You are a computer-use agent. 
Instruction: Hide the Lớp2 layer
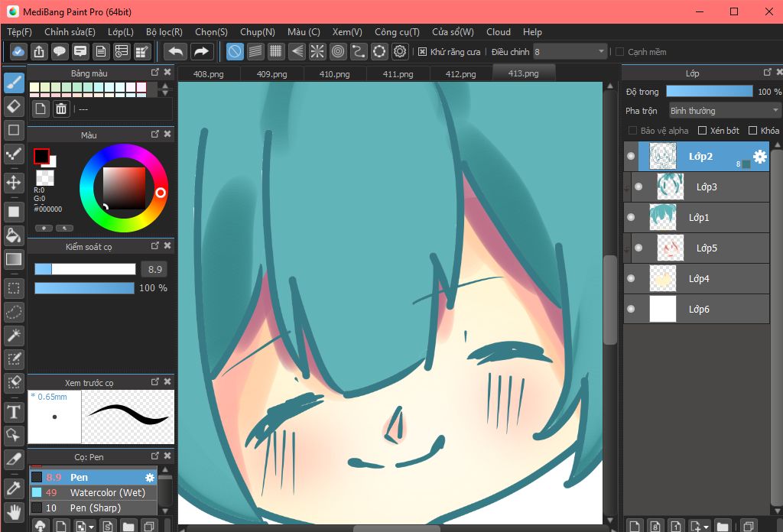tap(631, 156)
